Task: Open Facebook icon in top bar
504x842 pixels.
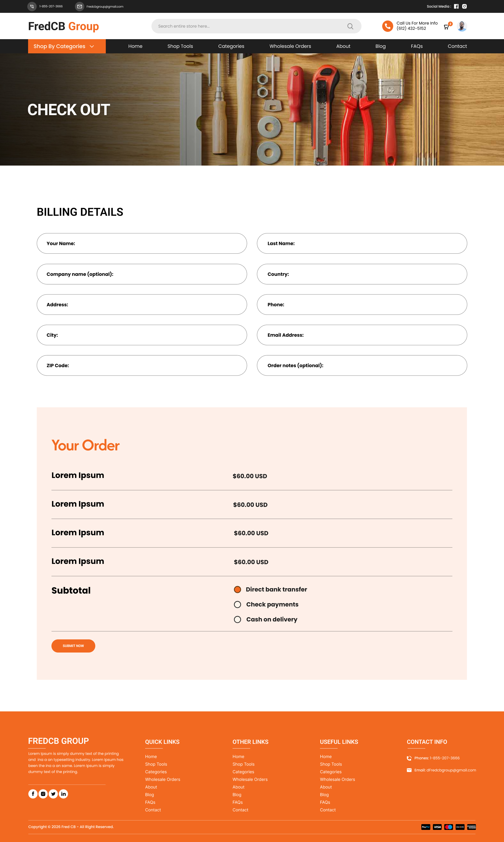Action: tap(456, 7)
